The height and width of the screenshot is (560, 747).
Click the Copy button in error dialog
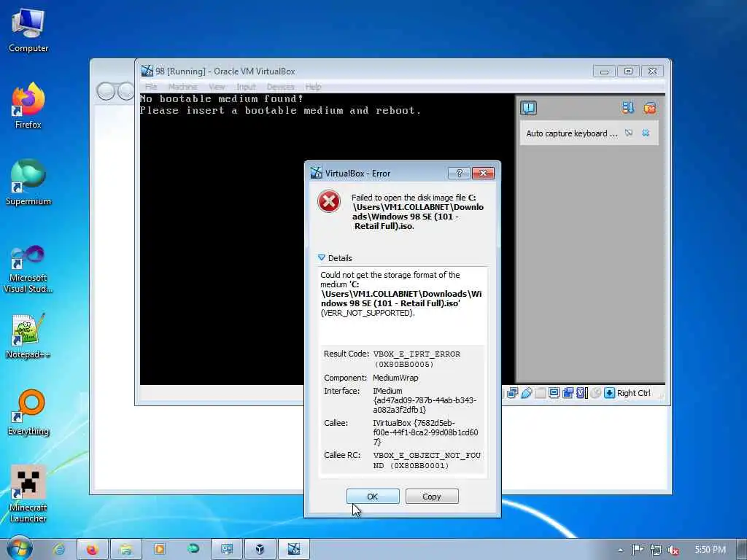pyautogui.click(x=432, y=496)
